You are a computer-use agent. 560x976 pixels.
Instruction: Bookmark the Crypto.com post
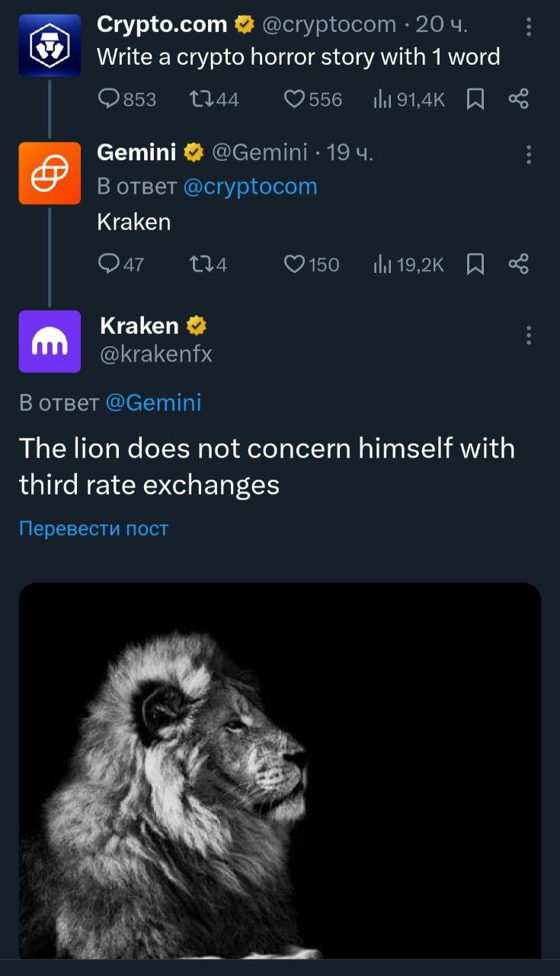pyautogui.click(x=475, y=99)
